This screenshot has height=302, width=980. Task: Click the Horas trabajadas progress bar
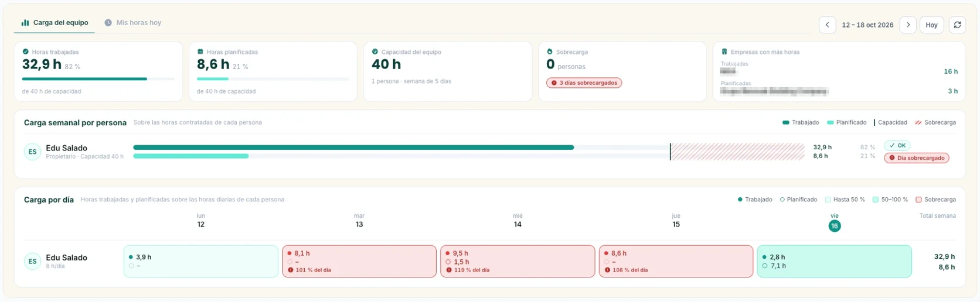(x=98, y=78)
